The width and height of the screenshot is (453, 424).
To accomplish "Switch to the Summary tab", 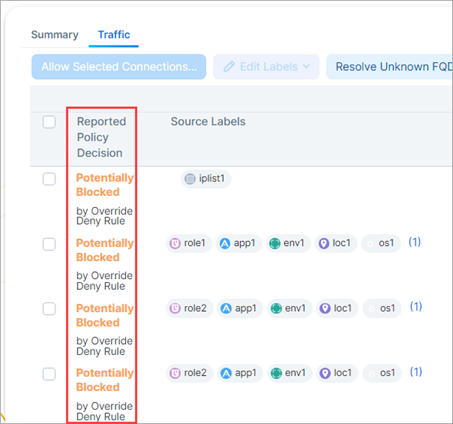I will pyautogui.click(x=55, y=35).
